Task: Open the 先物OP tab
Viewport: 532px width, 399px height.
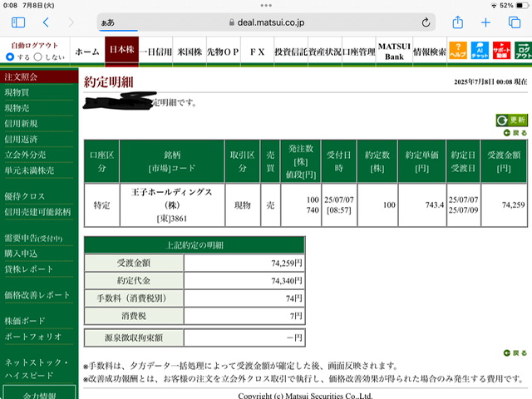Action: (224, 52)
